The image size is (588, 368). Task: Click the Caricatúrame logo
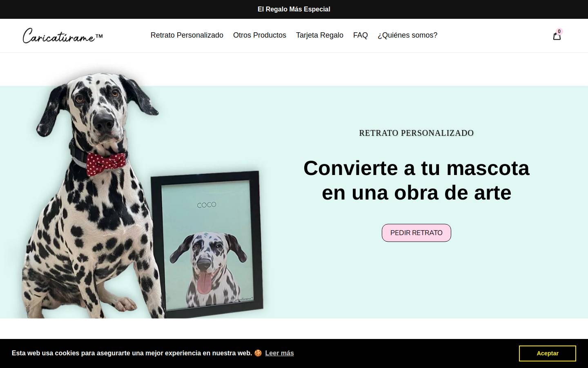pos(63,36)
